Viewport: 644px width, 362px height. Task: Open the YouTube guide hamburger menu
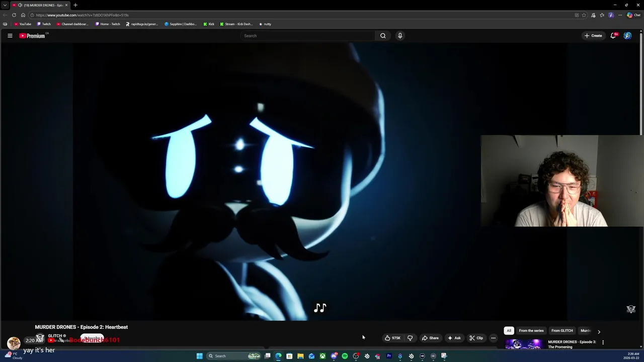tap(10, 36)
